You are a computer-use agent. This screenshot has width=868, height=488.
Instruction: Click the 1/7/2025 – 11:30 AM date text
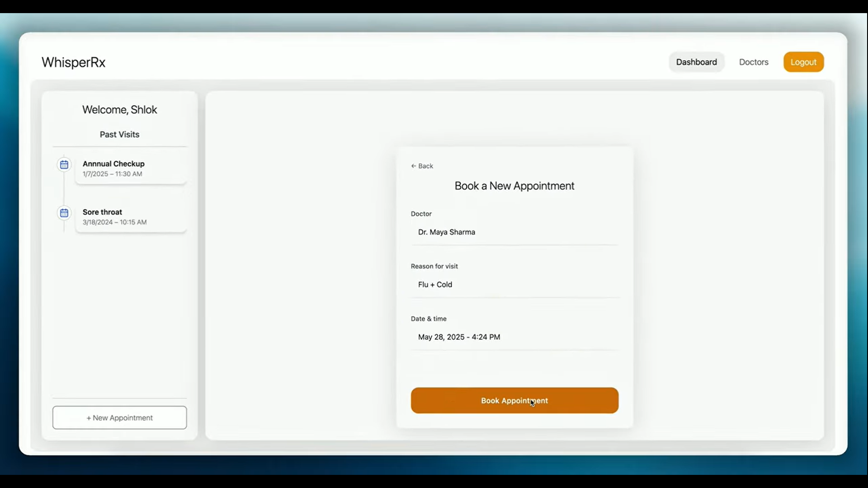(112, 174)
